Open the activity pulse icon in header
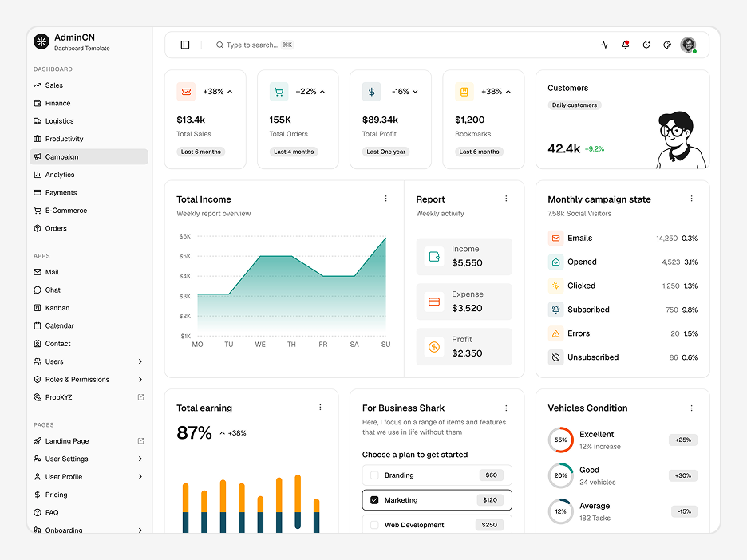Viewport: 747px width, 560px height. [x=605, y=45]
